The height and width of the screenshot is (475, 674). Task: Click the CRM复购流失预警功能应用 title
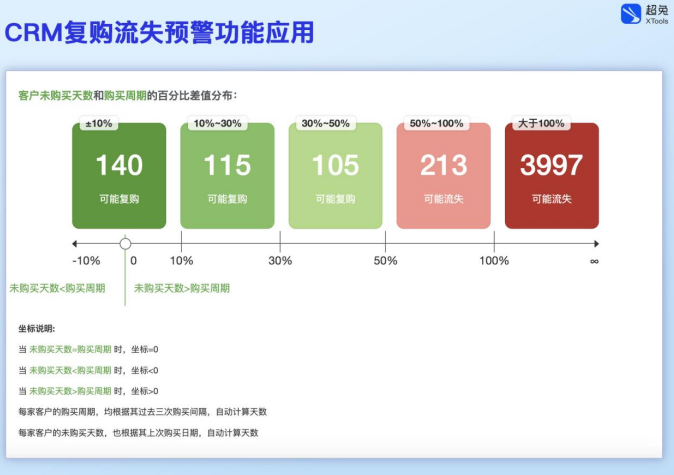point(160,33)
